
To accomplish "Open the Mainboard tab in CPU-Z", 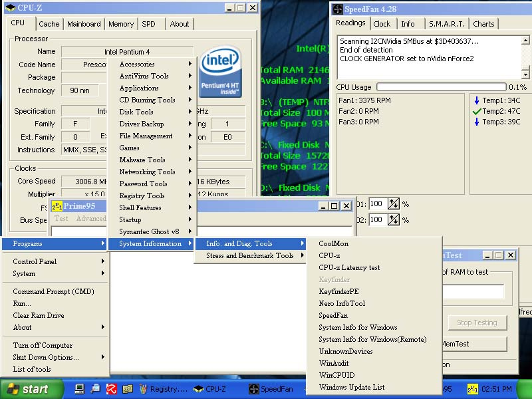I will pos(84,24).
